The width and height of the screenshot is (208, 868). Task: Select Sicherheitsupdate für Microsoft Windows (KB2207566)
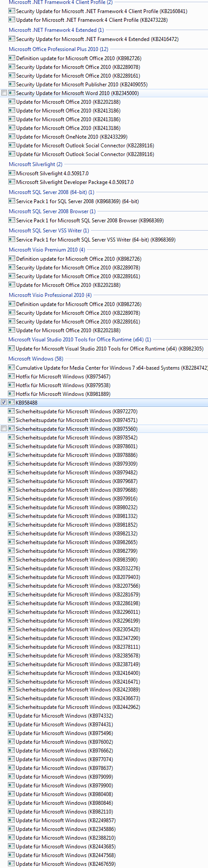pyautogui.click(x=78, y=586)
